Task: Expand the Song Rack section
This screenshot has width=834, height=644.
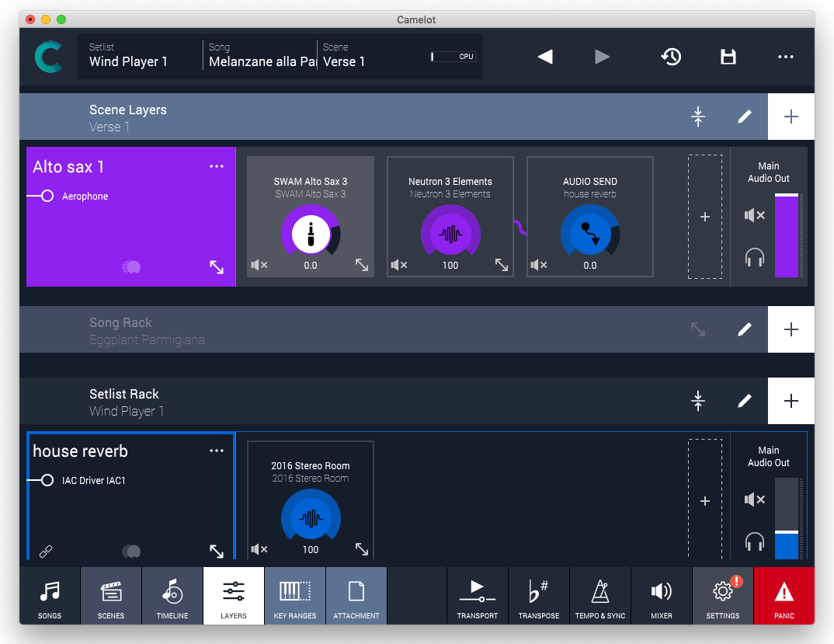Action: point(698,329)
